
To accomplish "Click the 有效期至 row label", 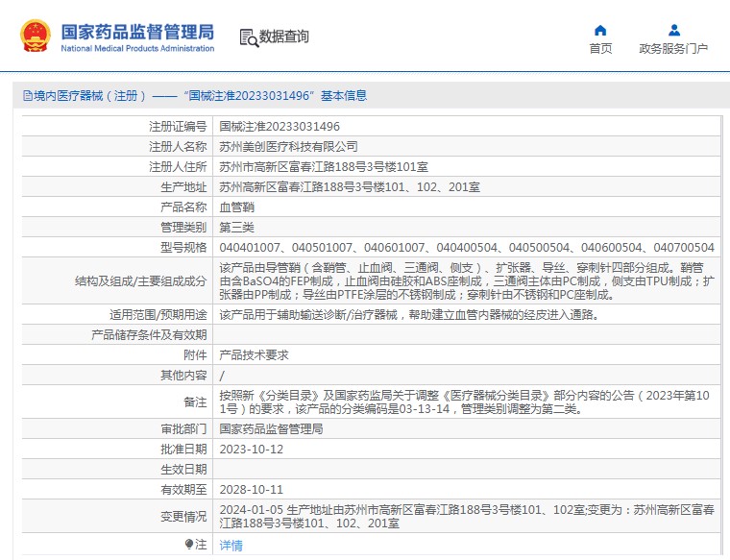I will (x=183, y=490).
